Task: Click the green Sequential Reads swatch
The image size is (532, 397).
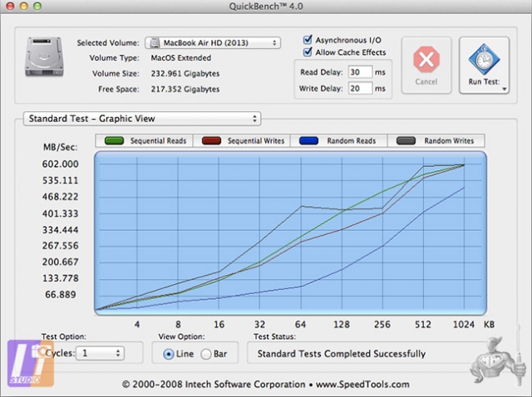Action: tap(115, 140)
